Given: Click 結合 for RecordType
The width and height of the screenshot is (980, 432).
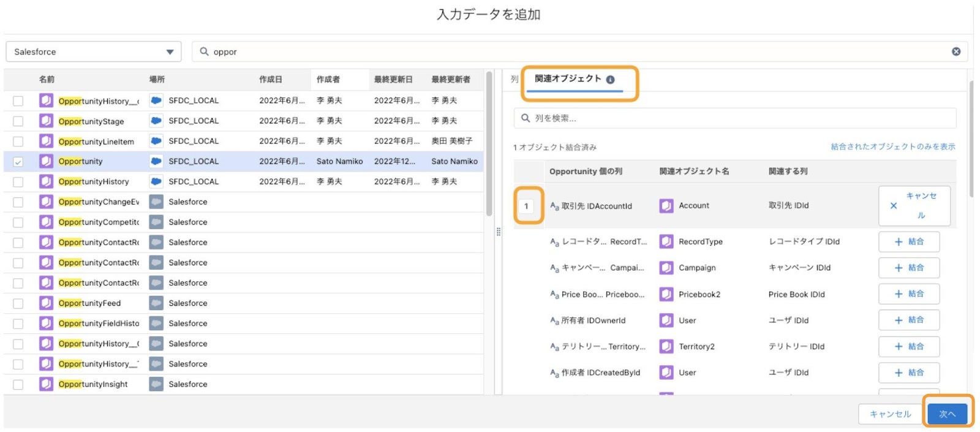Looking at the screenshot, I should coord(909,241).
